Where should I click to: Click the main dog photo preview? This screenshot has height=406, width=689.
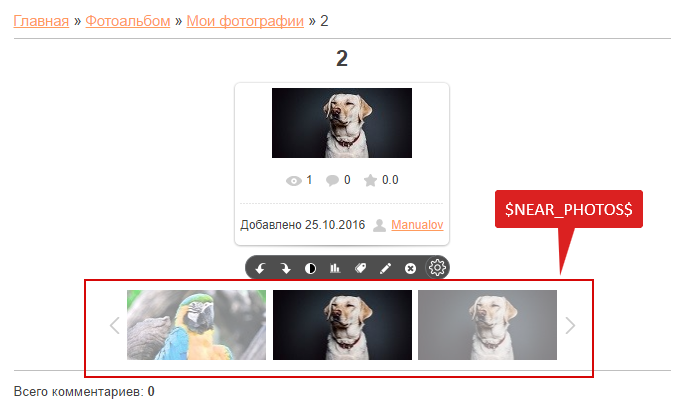click(342, 123)
